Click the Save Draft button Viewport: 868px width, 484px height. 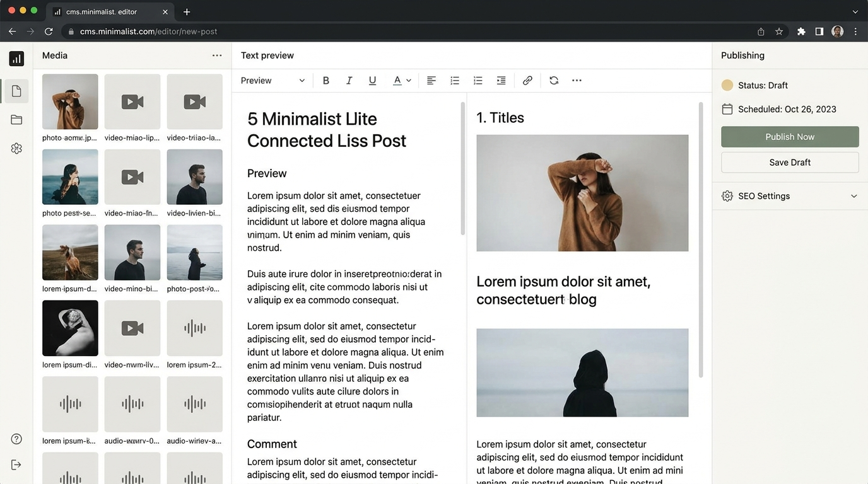[x=790, y=162]
